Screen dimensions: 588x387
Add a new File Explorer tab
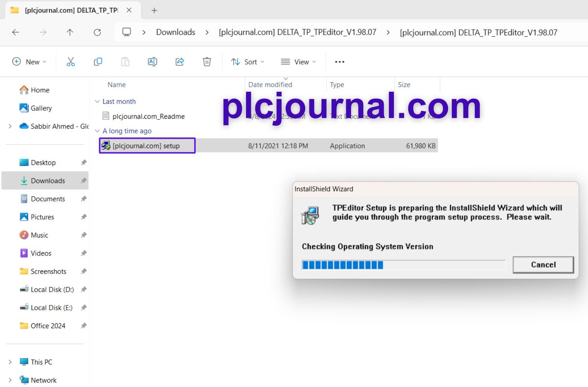coord(154,10)
